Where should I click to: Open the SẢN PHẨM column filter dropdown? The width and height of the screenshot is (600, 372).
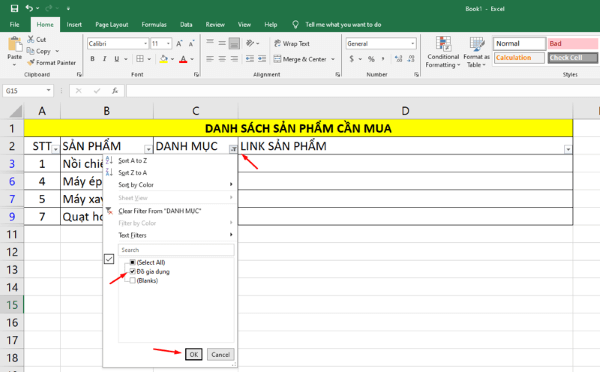tap(148, 149)
